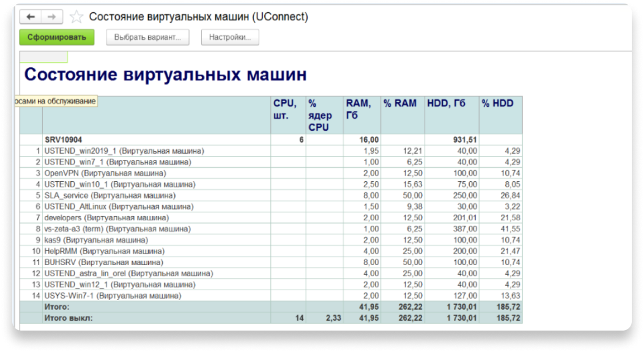Image resolution: width=644 pixels, height=352 pixels.
Task: Click the % ядер CPU column header
Action: pyautogui.click(x=325, y=115)
